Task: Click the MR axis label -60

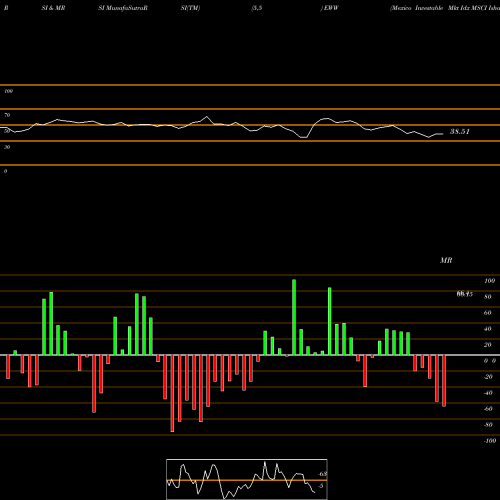Action: 488,409
